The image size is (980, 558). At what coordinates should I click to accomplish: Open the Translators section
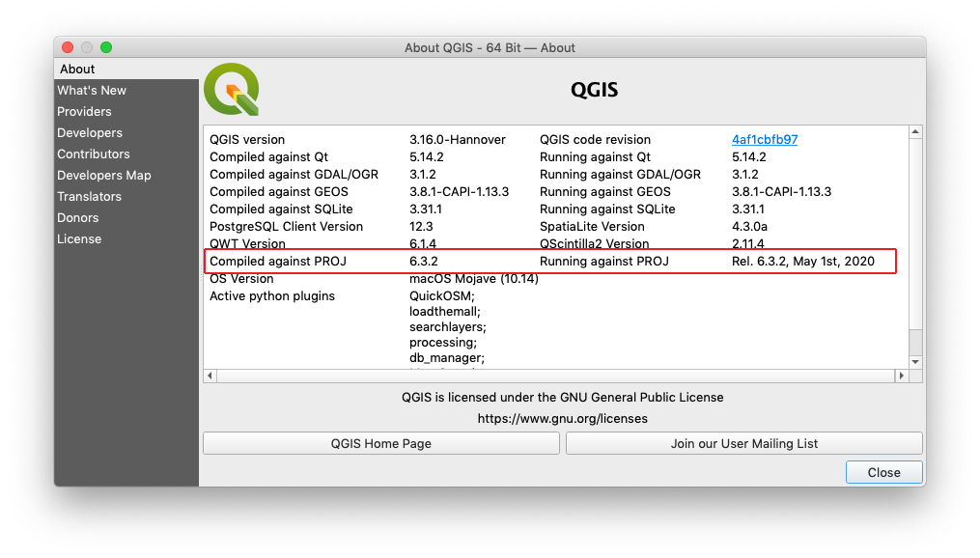tap(89, 196)
